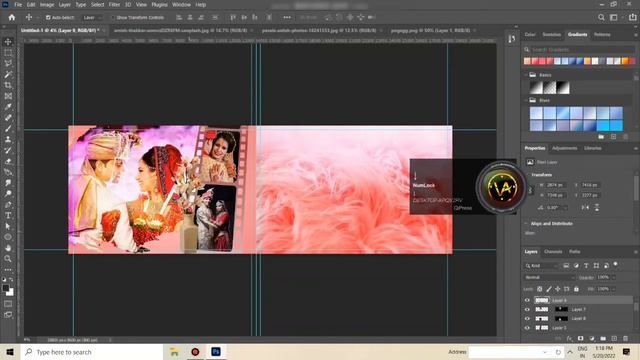
Task: Open the Filter menu
Action: pos(114,4)
